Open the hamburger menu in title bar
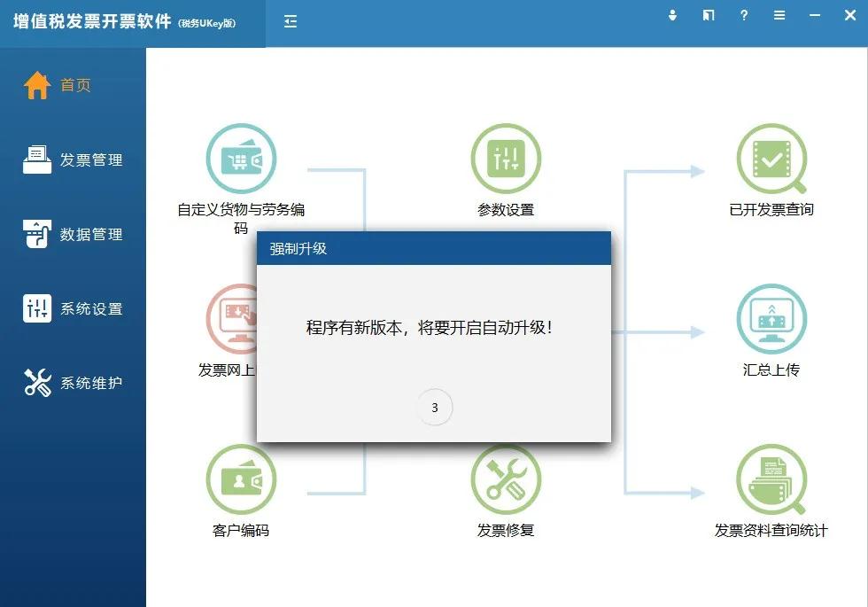Viewport: 868px width, 607px height. (x=779, y=15)
